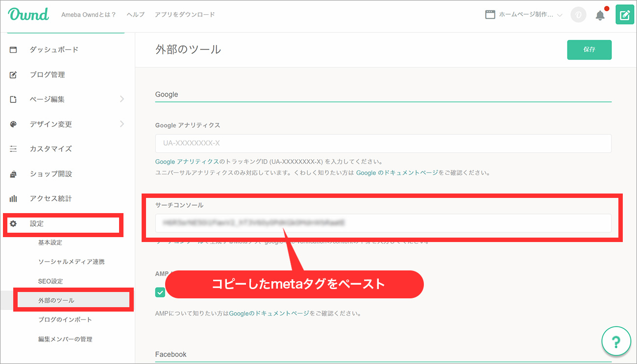Open 編集メンバーの管理 submenu item
This screenshot has height=364, width=637.
click(x=65, y=339)
